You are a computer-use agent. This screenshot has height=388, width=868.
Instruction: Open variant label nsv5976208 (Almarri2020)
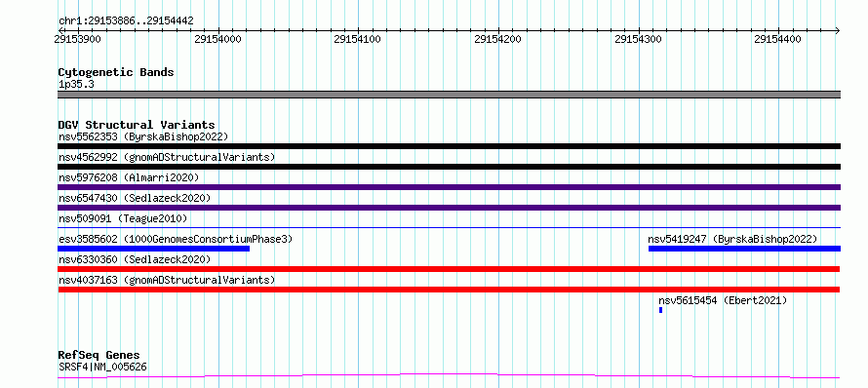point(129,177)
